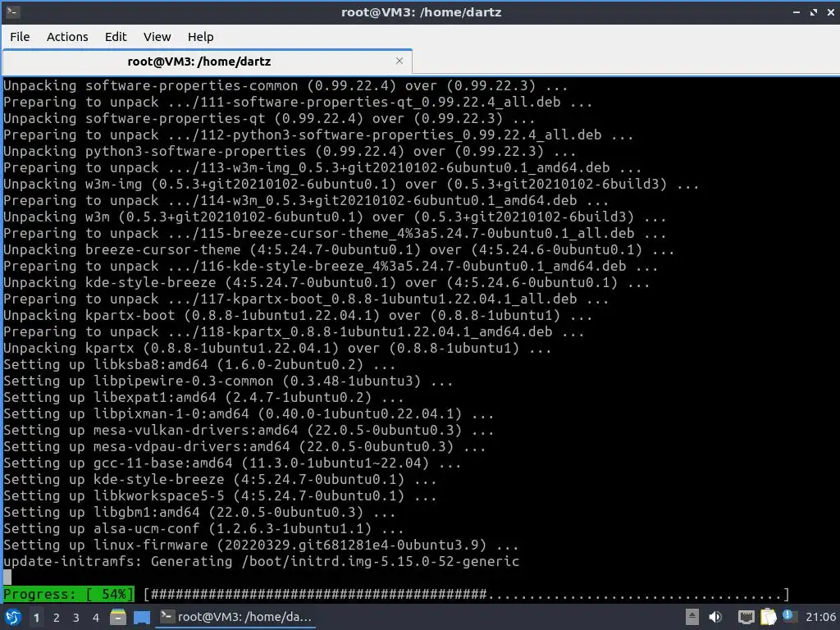Click the 'Setting up libexpat1:amd64' line
The width and height of the screenshot is (840, 630).
coord(203,398)
